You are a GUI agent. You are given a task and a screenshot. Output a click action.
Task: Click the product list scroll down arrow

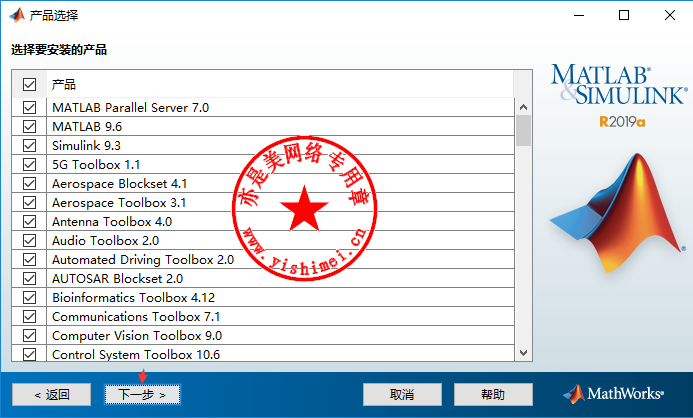[x=524, y=353]
